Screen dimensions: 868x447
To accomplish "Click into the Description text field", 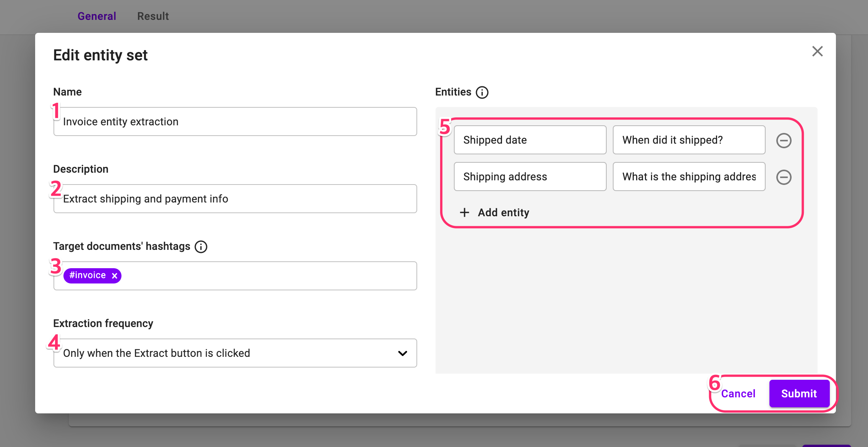I will click(x=235, y=199).
